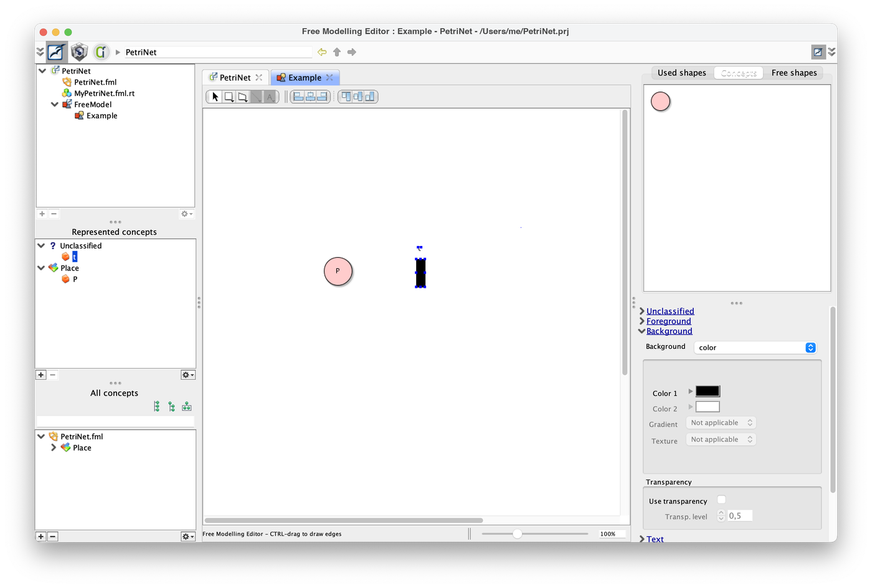872x588 pixels.
Task: Enable the Use transparency checkbox
Action: click(721, 500)
